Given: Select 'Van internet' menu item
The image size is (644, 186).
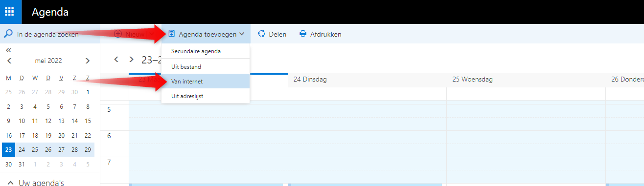Looking at the screenshot, I should point(206,82).
